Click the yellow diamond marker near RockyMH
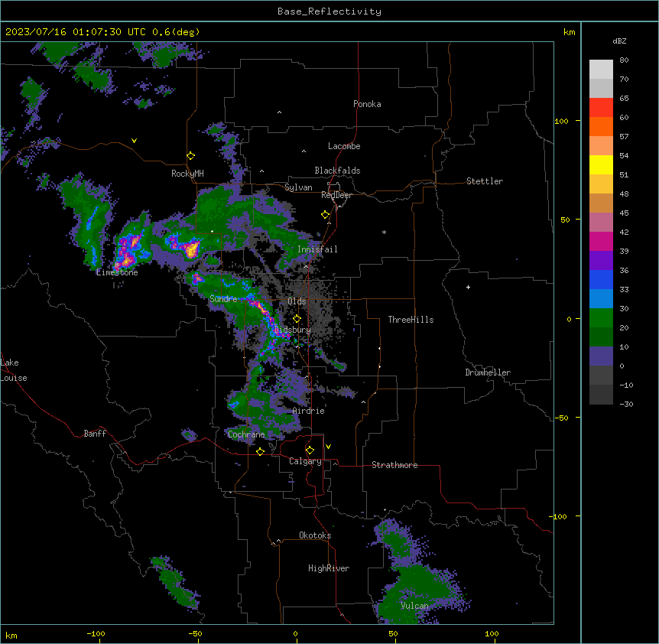The width and height of the screenshot is (659, 644). (x=191, y=156)
